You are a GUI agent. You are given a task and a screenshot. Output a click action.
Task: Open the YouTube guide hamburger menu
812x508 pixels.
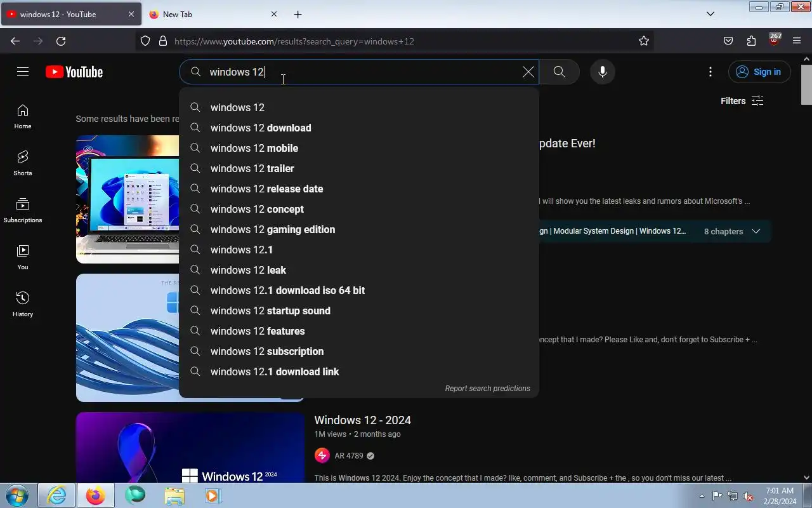(23, 72)
